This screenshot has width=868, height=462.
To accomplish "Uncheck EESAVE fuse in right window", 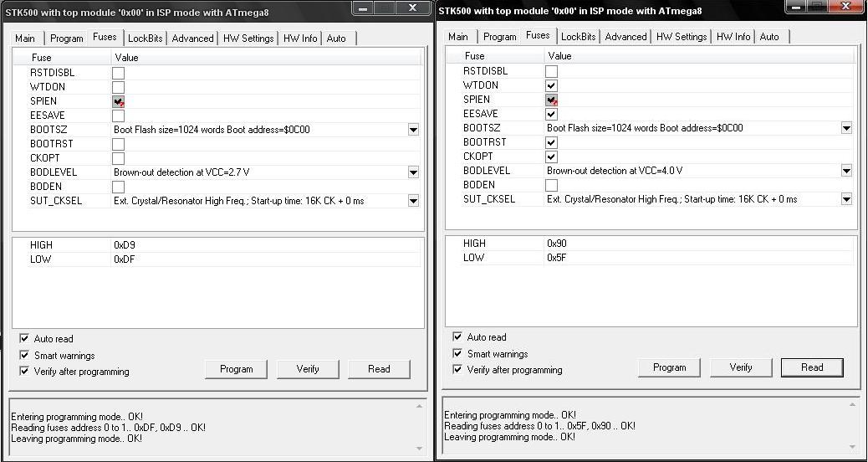I will (551, 114).
